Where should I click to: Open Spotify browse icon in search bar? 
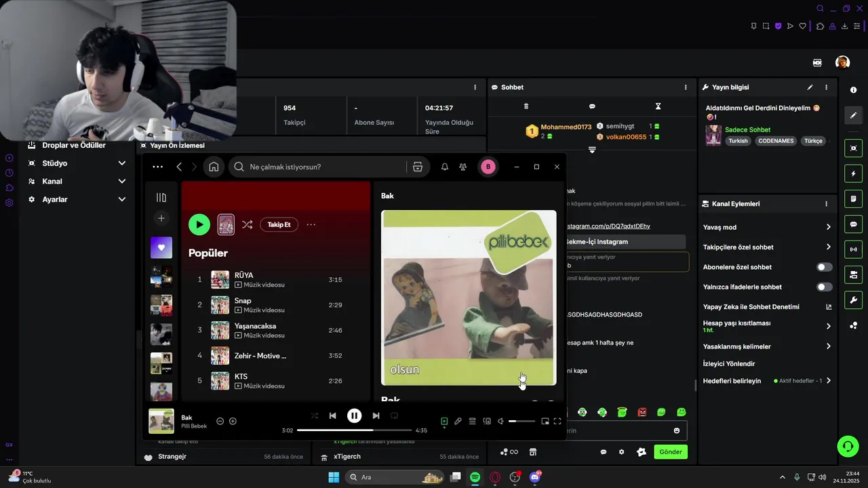pyautogui.click(x=418, y=167)
